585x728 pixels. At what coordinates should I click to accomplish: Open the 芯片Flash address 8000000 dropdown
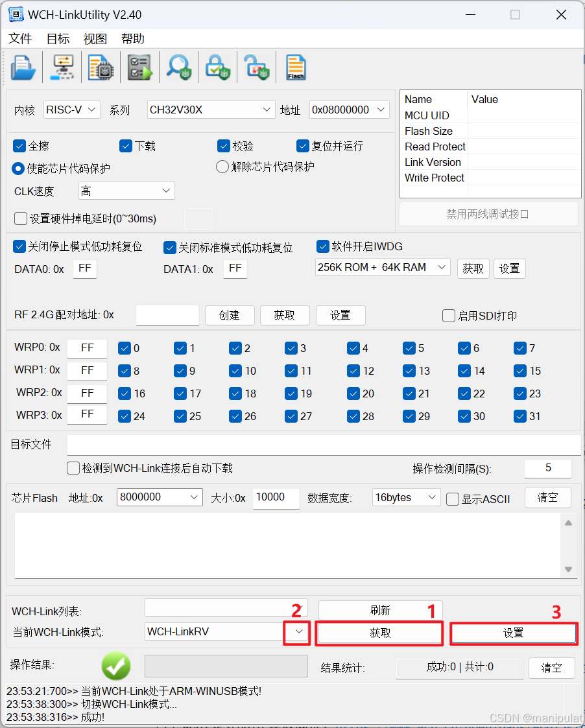(x=160, y=497)
